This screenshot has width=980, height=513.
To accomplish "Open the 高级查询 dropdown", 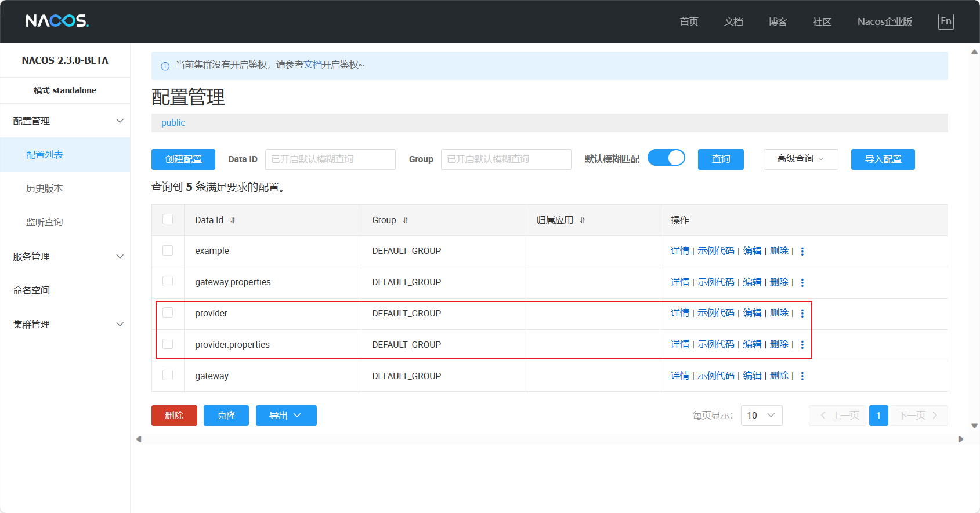I will (x=801, y=159).
